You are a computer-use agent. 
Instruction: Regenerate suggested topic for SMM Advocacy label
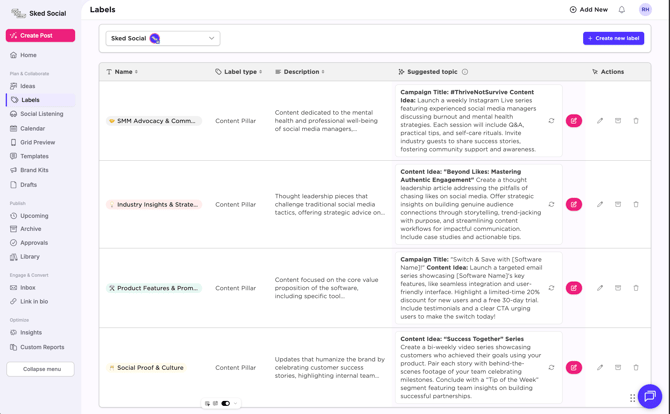coord(551,121)
